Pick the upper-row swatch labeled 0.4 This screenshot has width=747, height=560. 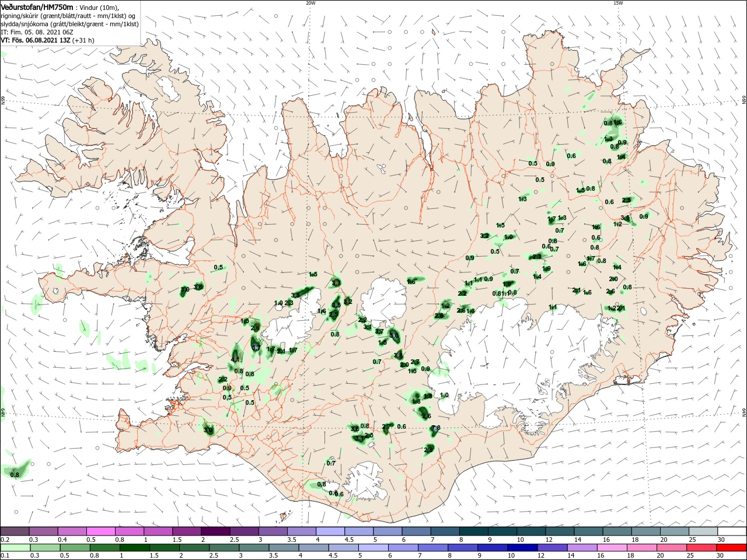click(x=72, y=531)
